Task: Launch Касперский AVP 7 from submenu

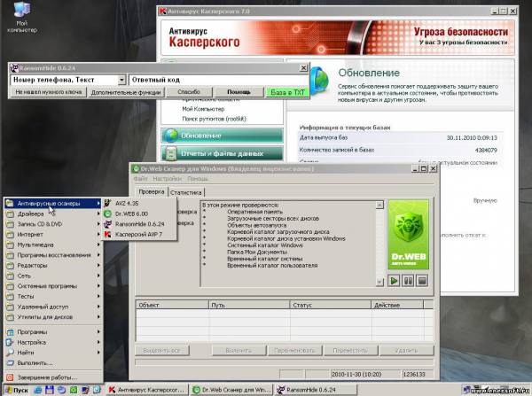Action: pyautogui.click(x=139, y=234)
